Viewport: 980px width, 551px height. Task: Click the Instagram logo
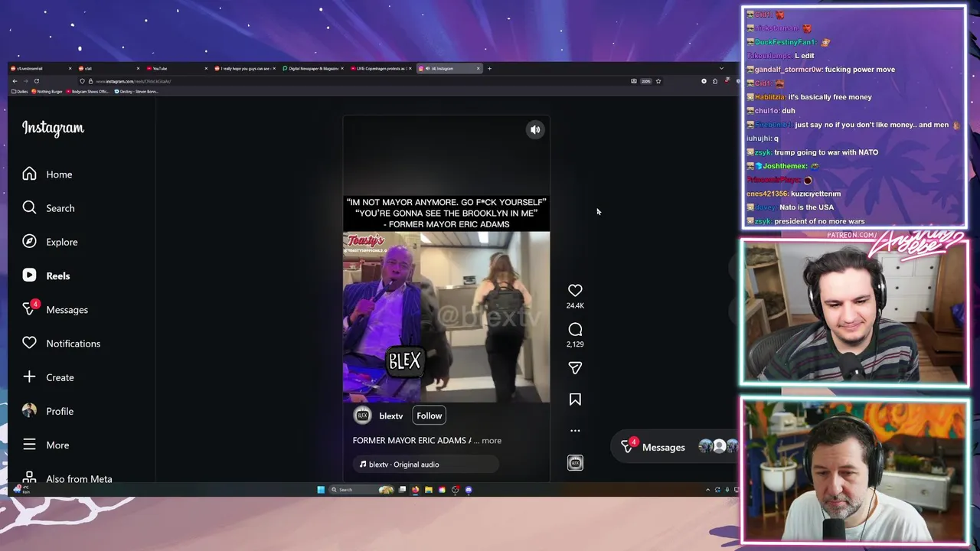pyautogui.click(x=53, y=128)
